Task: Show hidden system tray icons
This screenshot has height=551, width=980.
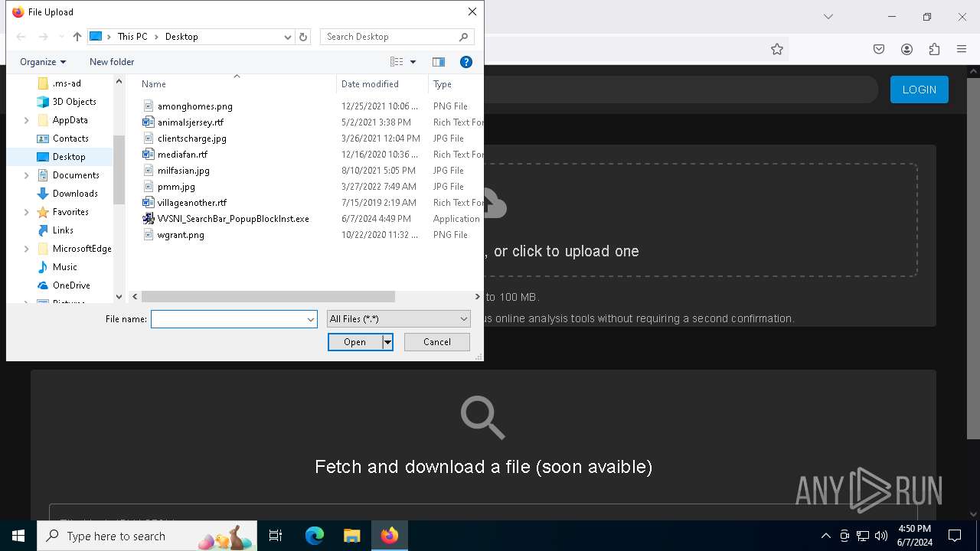Action: pos(825,536)
